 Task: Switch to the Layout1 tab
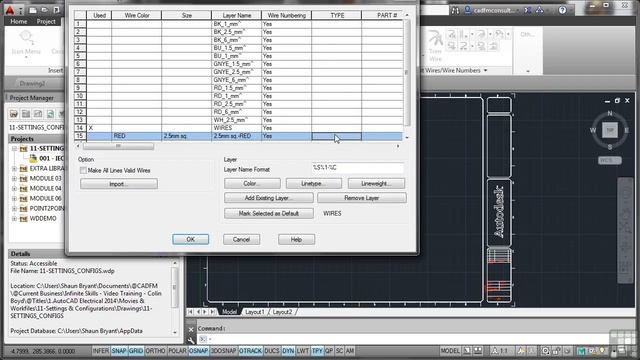(x=255, y=312)
